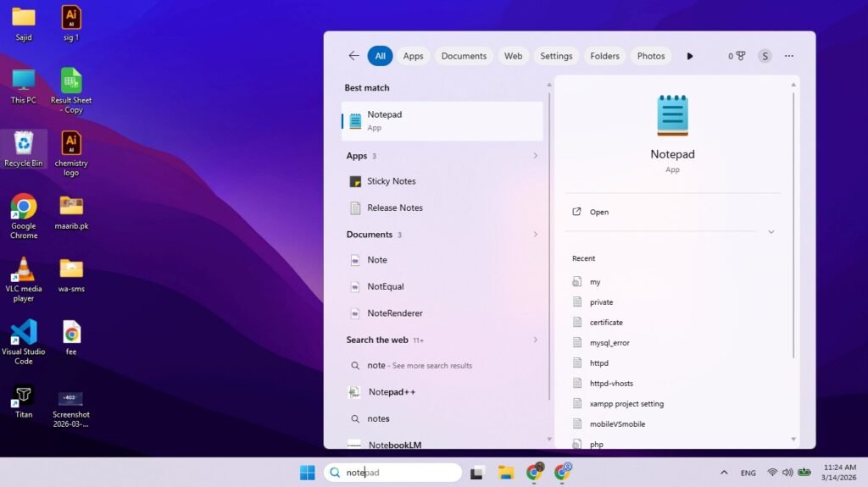The image size is (868, 487).
Task: Select the This PC desktop icon
Action: tap(23, 87)
